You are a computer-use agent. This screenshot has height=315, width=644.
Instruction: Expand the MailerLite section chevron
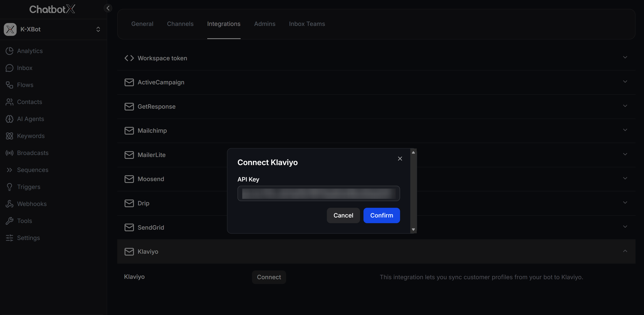coord(625,154)
